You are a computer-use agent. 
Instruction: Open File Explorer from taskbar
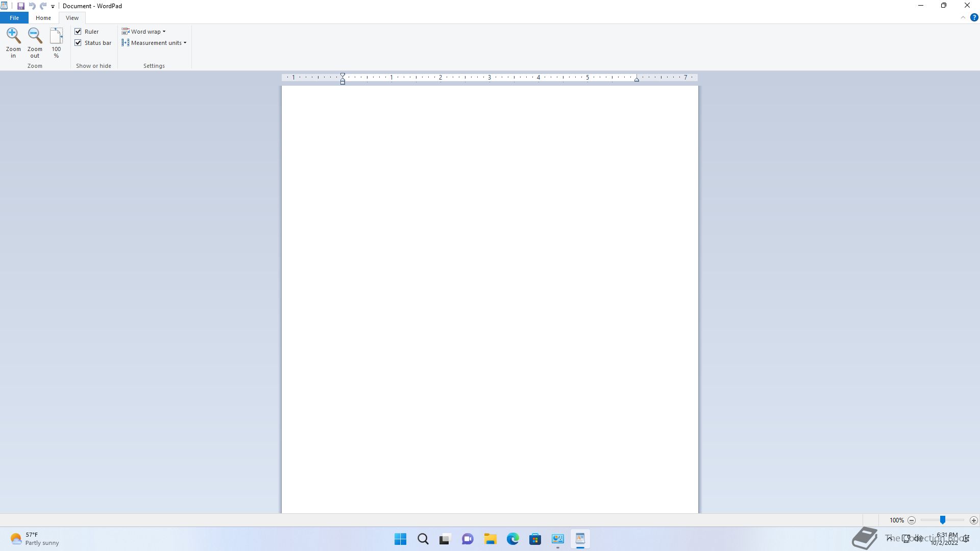pos(491,539)
